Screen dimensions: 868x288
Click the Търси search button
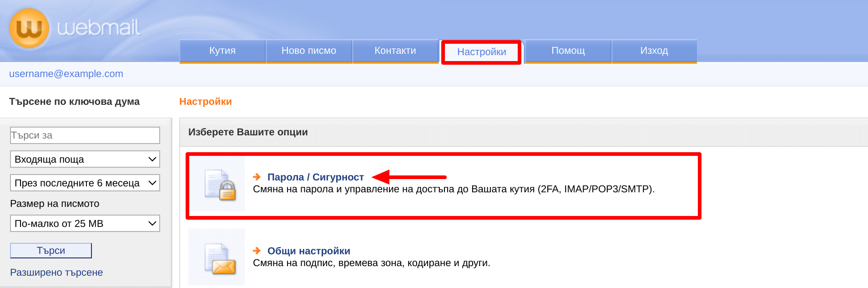(51, 251)
